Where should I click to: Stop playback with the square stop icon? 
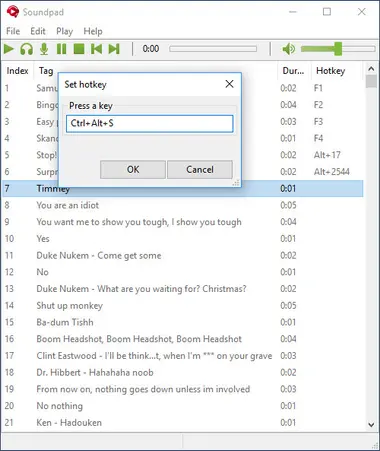pos(79,49)
